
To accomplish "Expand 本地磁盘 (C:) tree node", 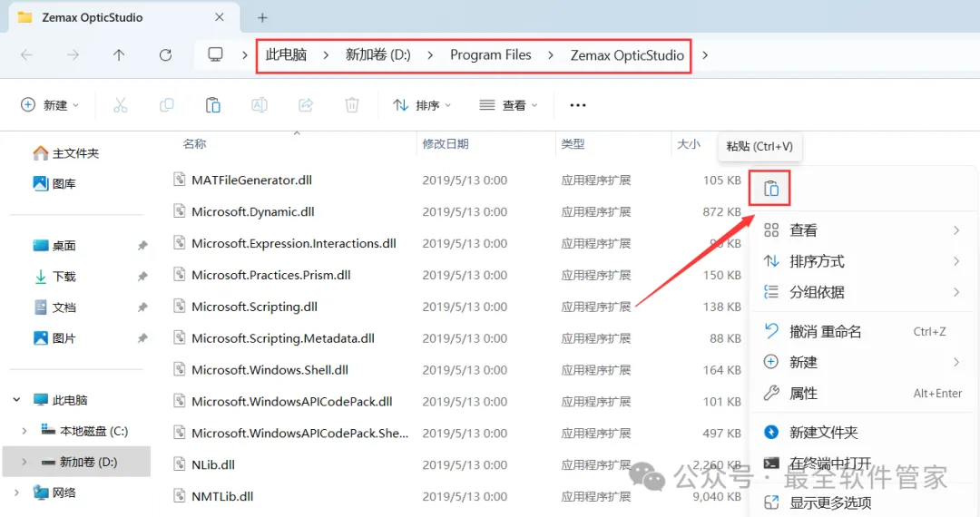I will click(24, 431).
